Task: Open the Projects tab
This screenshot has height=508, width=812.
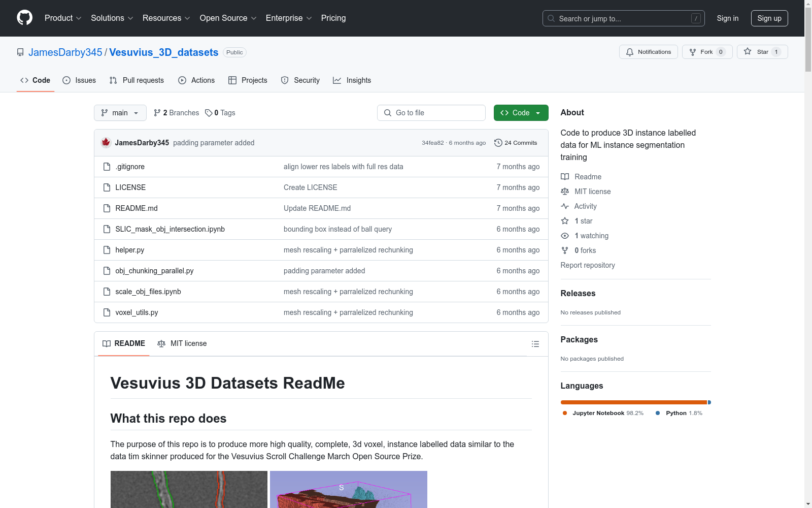Action: (x=248, y=80)
